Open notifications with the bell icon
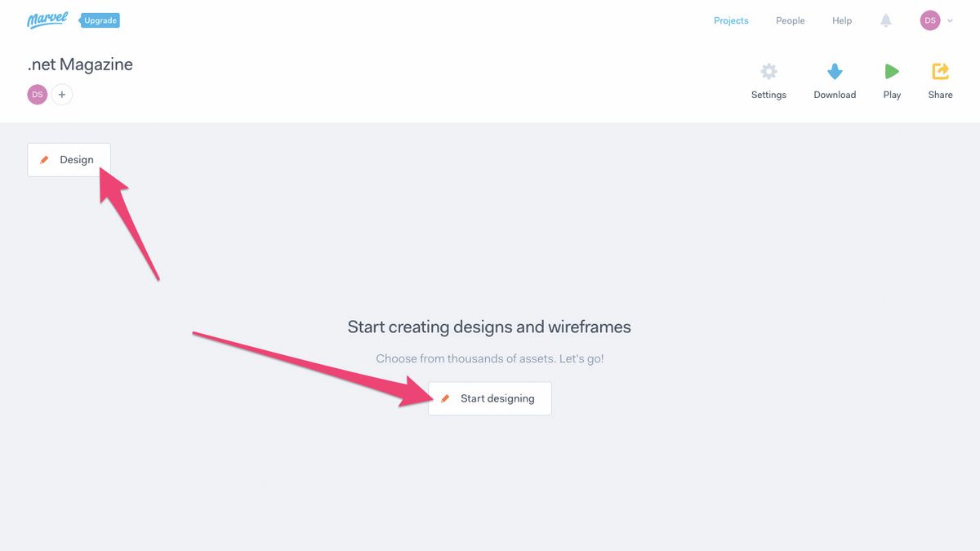Screen dimensions: 980x551 [886, 20]
